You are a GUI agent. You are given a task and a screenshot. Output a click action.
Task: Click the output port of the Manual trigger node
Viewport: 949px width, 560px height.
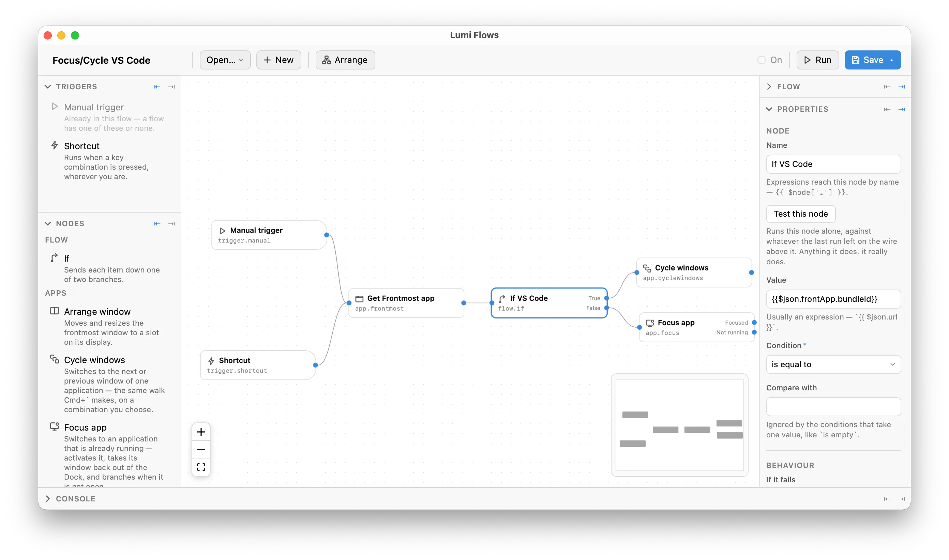(x=327, y=235)
